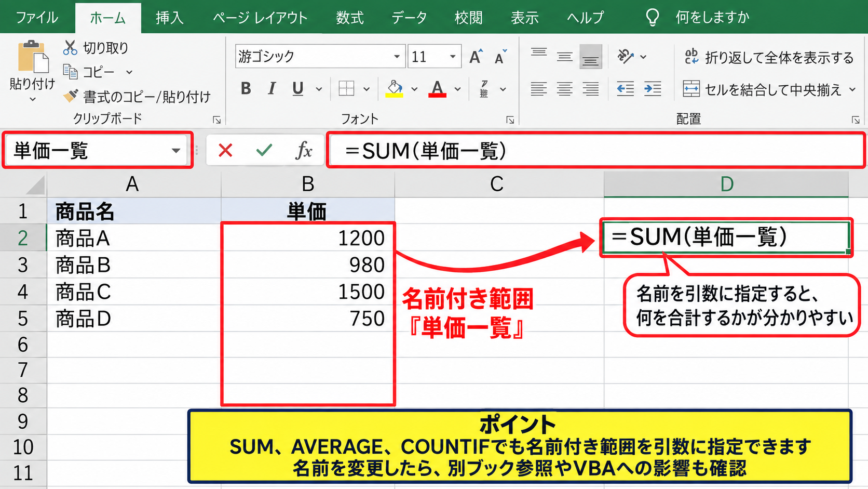Switch to the 数式 tab

coord(350,17)
